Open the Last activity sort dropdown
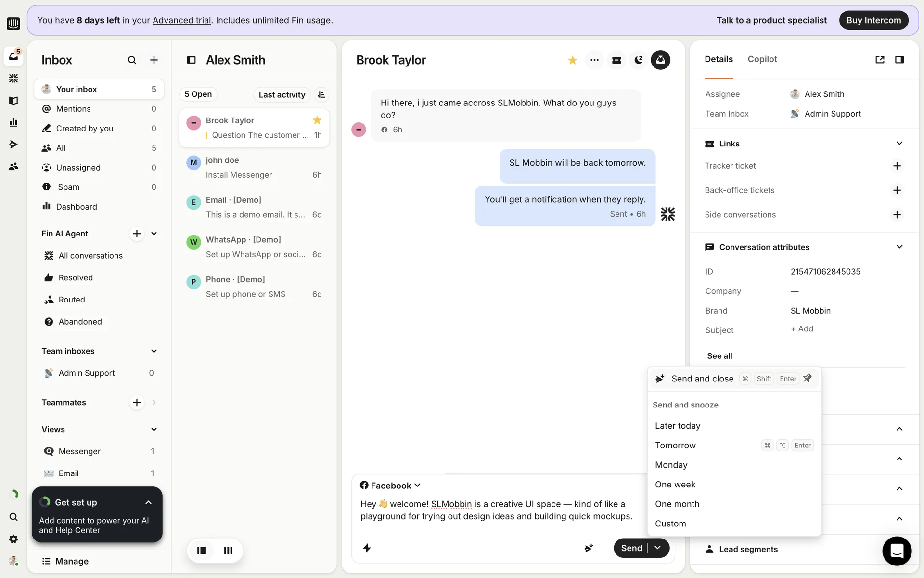 pyautogui.click(x=282, y=94)
